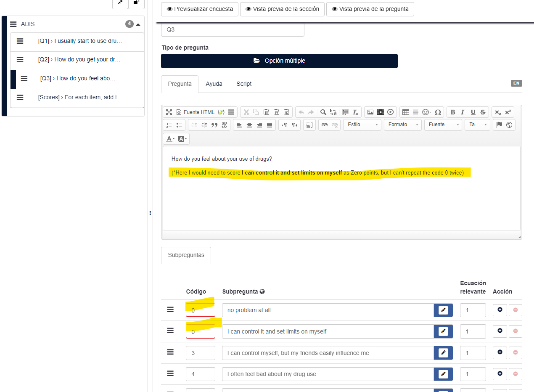
Task: Insert a special character (Omega icon)
Action: 438,112
